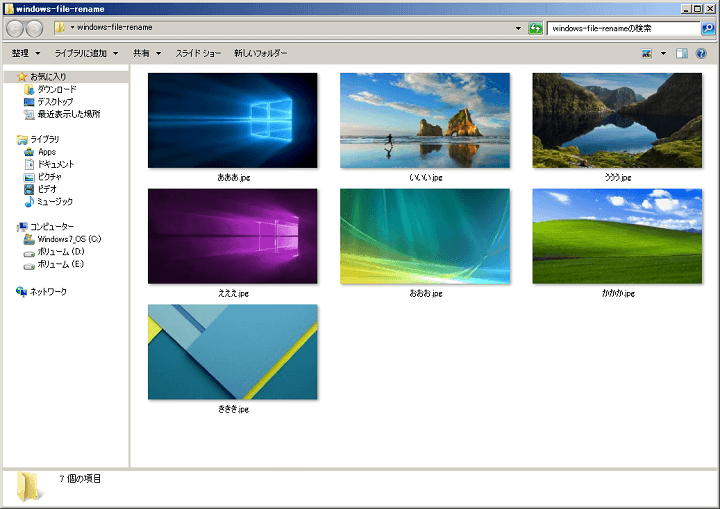Select the おおお.jpg aurora thumbnail
The image size is (720, 509).
425,236
